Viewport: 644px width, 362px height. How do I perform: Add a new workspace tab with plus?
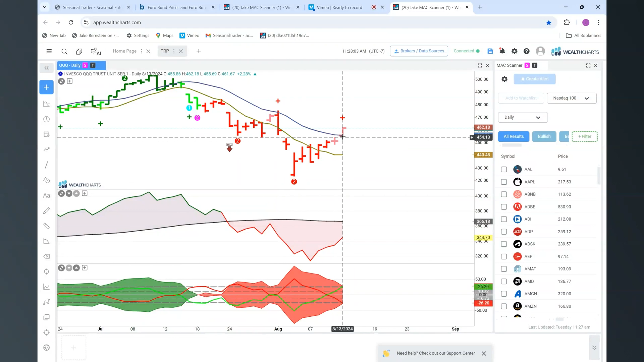pos(199,51)
